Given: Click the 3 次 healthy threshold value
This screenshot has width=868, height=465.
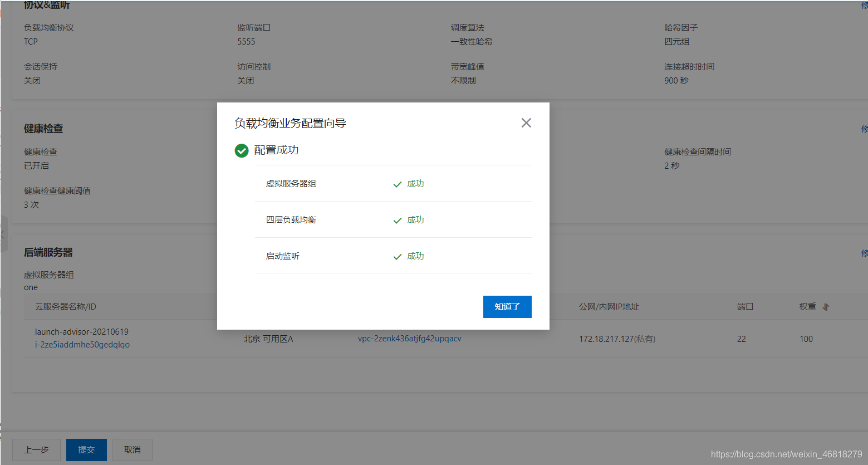Looking at the screenshot, I should (31, 205).
